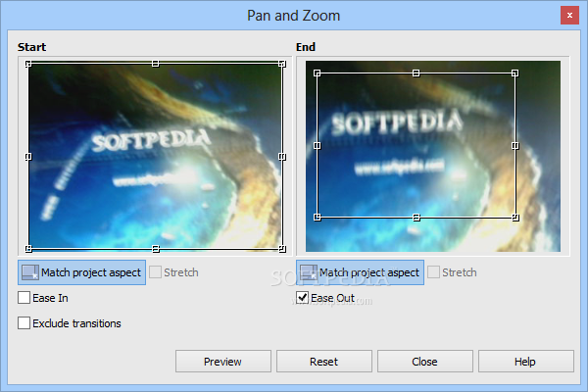
Task: Click the aspect icon in Start's Match button
Action: click(30, 272)
